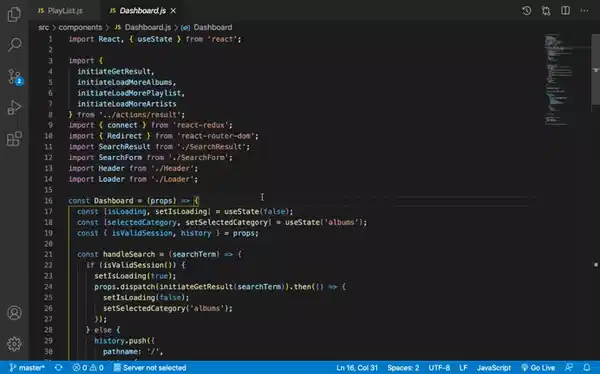Open changes compare icon in editor toolbar
Viewport: 600px width, 374px height.
pyautogui.click(x=546, y=11)
